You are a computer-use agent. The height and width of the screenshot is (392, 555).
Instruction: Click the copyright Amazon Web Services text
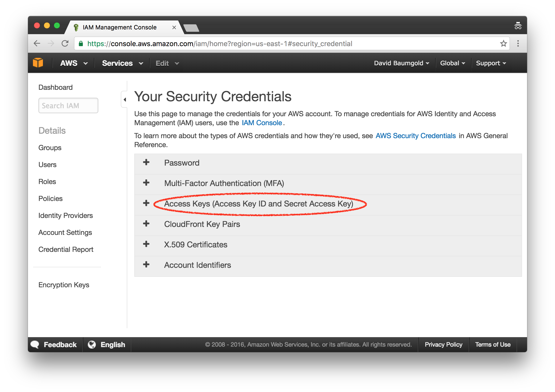pos(308,344)
